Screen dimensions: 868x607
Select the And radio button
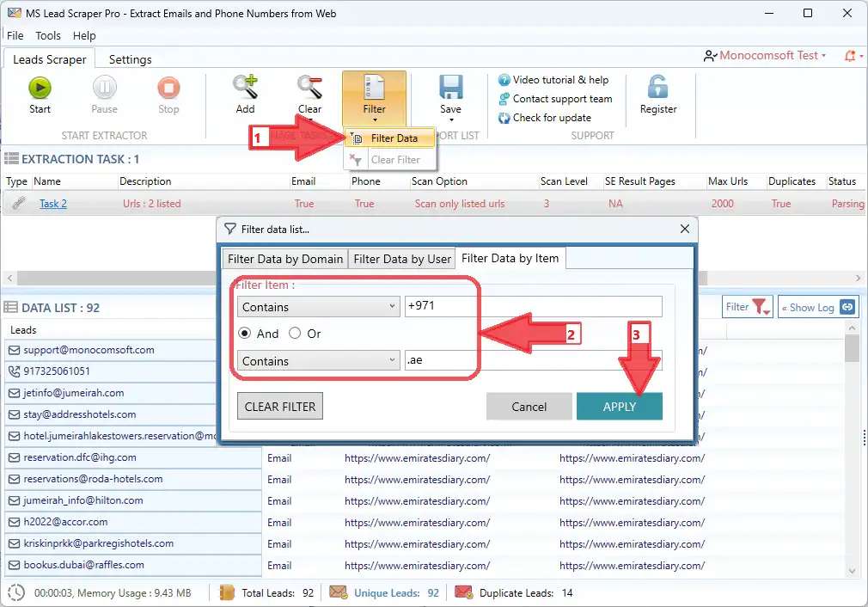pyautogui.click(x=245, y=334)
